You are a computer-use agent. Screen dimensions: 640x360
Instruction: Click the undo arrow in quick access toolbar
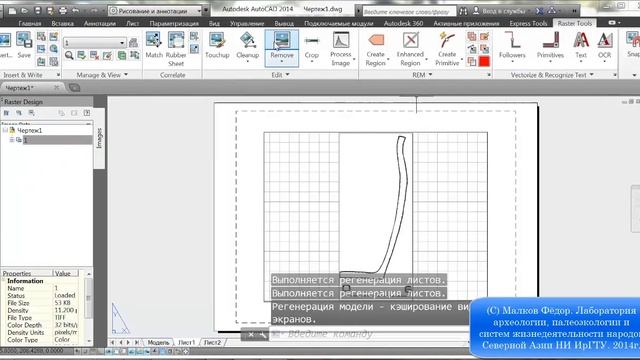click(75, 11)
